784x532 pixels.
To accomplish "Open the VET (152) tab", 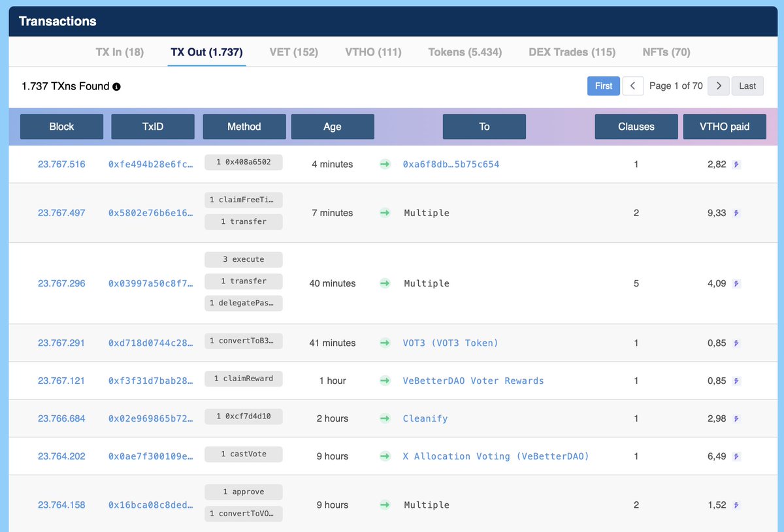I will 294,52.
